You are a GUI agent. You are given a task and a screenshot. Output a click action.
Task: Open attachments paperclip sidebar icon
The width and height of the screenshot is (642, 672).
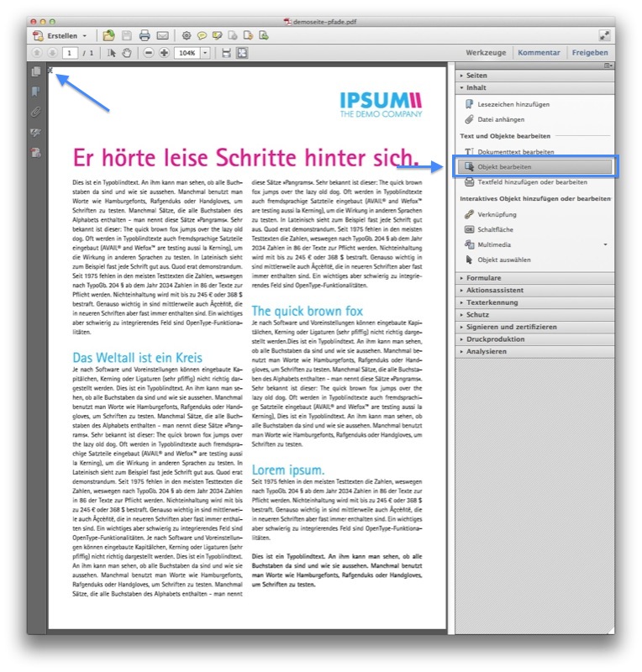[x=36, y=112]
